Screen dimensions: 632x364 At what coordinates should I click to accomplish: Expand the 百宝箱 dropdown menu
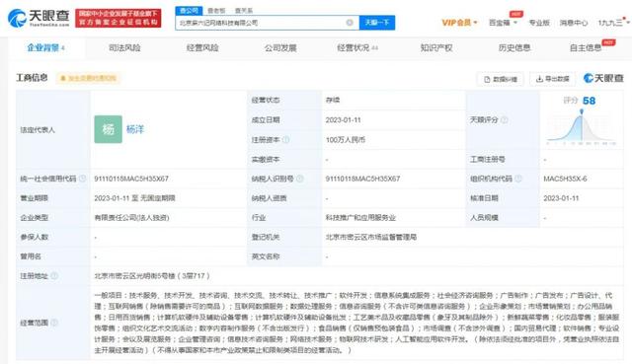point(503,23)
